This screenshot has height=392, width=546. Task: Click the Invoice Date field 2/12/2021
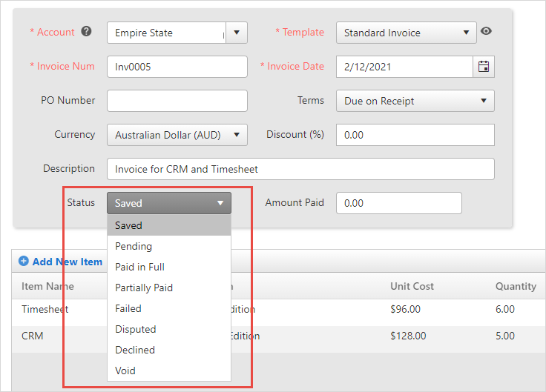click(404, 67)
